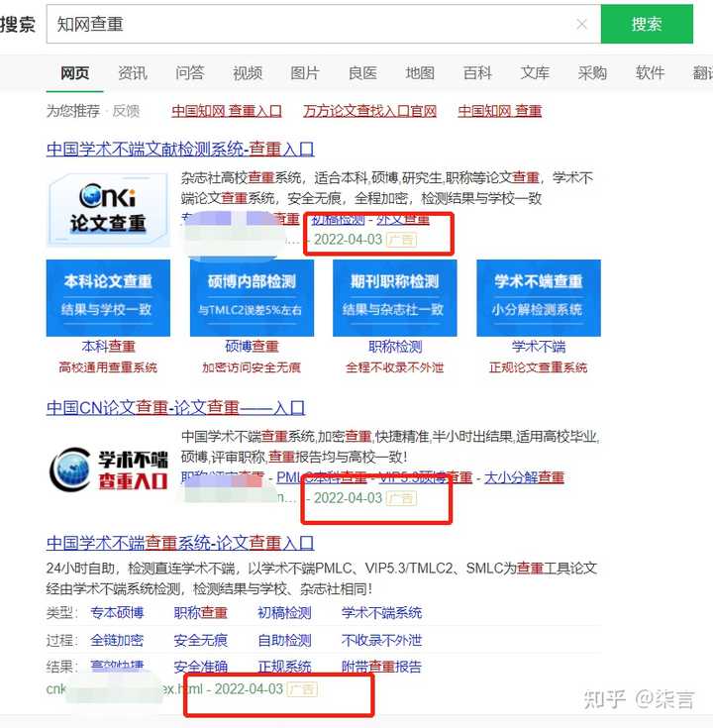The image size is (713, 728).
Task: Switch to the 网页 tab
Action: 74,73
